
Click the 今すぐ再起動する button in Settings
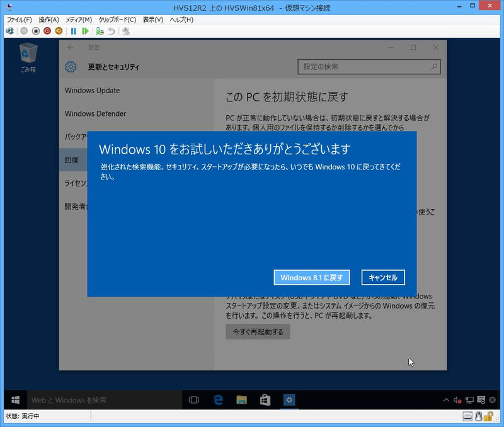(x=258, y=332)
